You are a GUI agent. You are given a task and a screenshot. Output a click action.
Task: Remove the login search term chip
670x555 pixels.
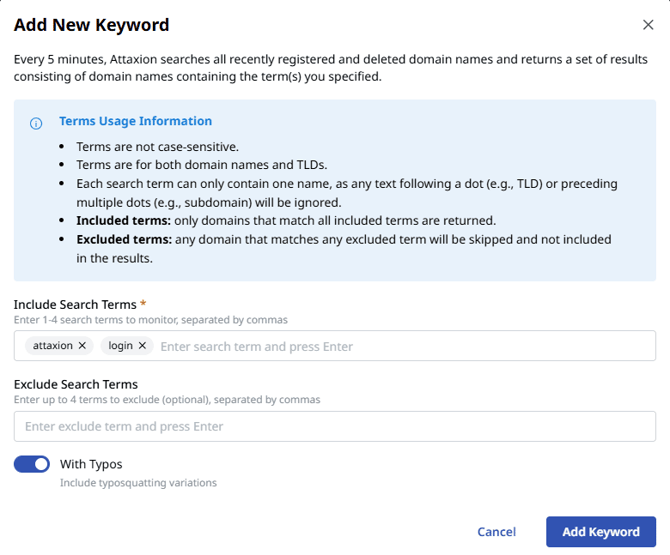[142, 345]
